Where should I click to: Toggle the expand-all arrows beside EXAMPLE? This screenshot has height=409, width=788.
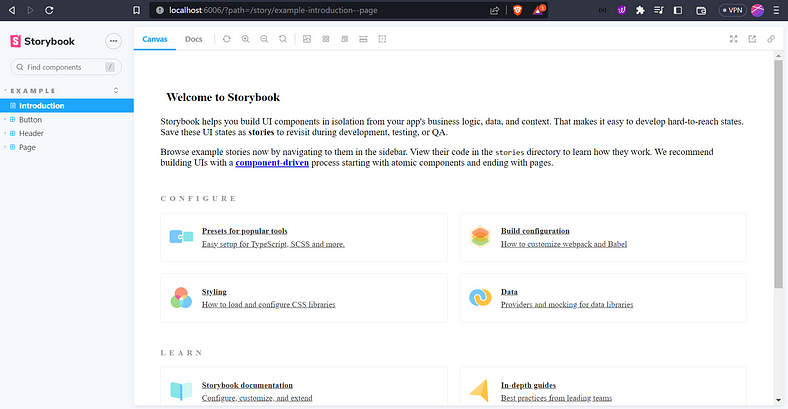[116, 90]
